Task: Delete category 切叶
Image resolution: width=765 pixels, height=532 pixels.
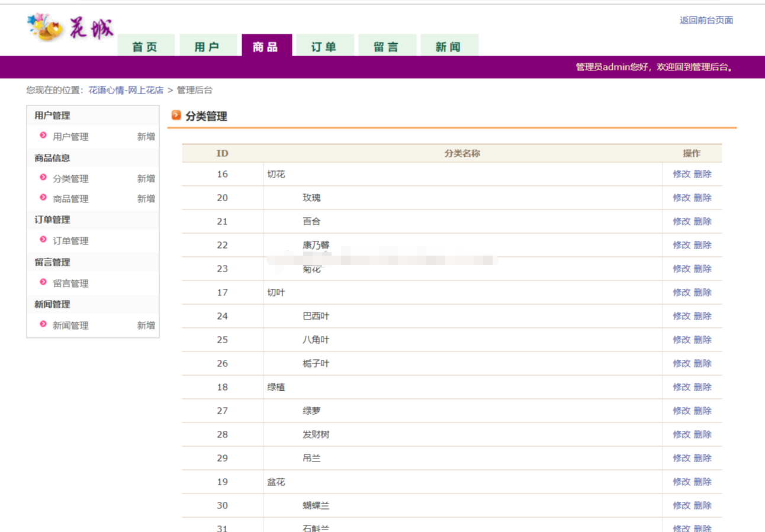Action: (703, 292)
